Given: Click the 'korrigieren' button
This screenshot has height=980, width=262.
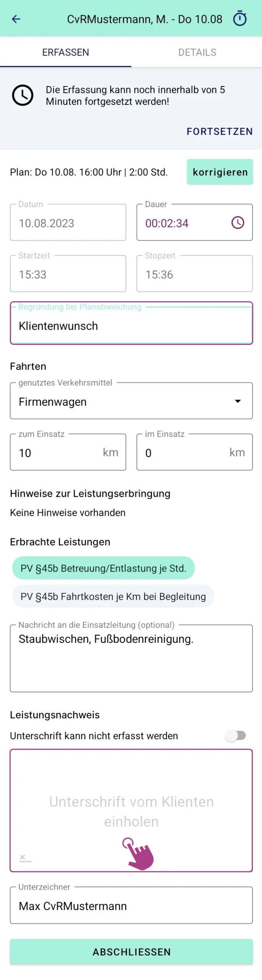Looking at the screenshot, I should [x=220, y=172].
